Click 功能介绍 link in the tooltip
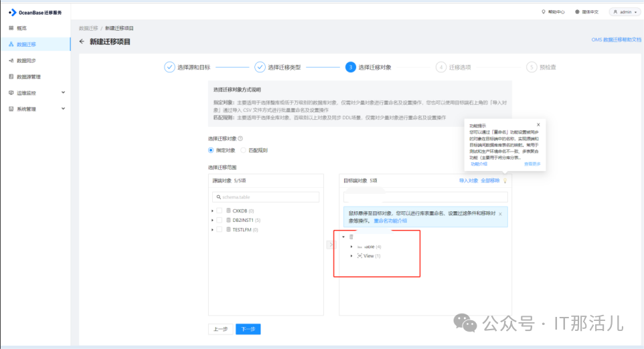Screen dimensions: 644x349 click(x=479, y=164)
